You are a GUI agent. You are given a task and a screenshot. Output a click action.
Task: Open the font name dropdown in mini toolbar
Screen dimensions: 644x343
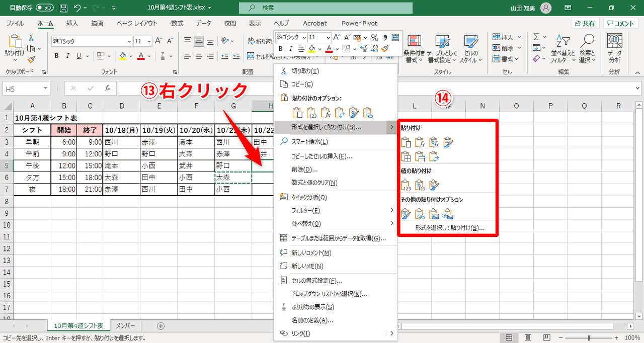(x=304, y=37)
